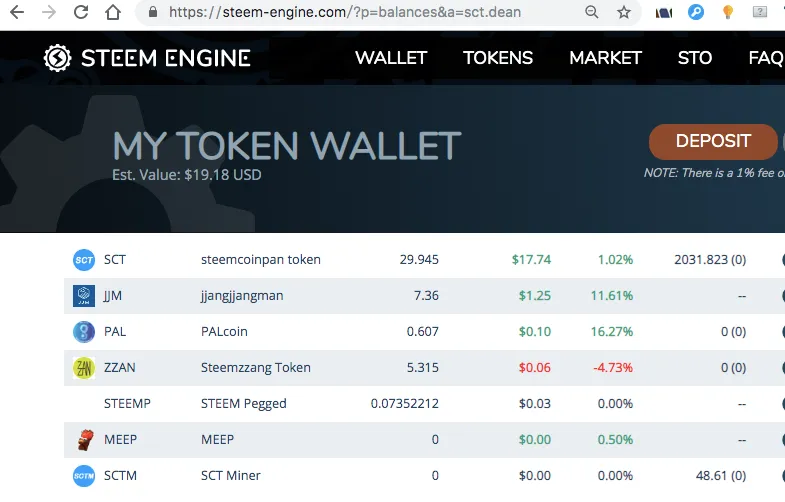Click 'jjangjjangman' token name

242,296
